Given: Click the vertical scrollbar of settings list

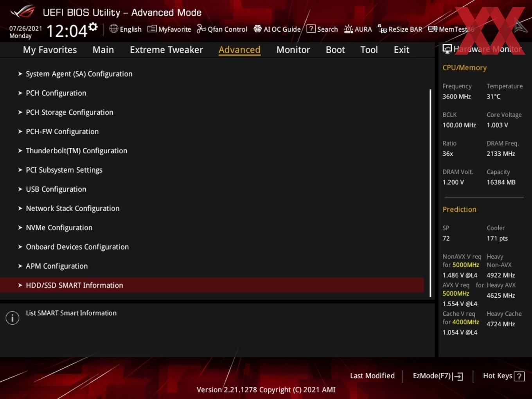Looking at the screenshot, I should pyautogui.click(x=430, y=193).
